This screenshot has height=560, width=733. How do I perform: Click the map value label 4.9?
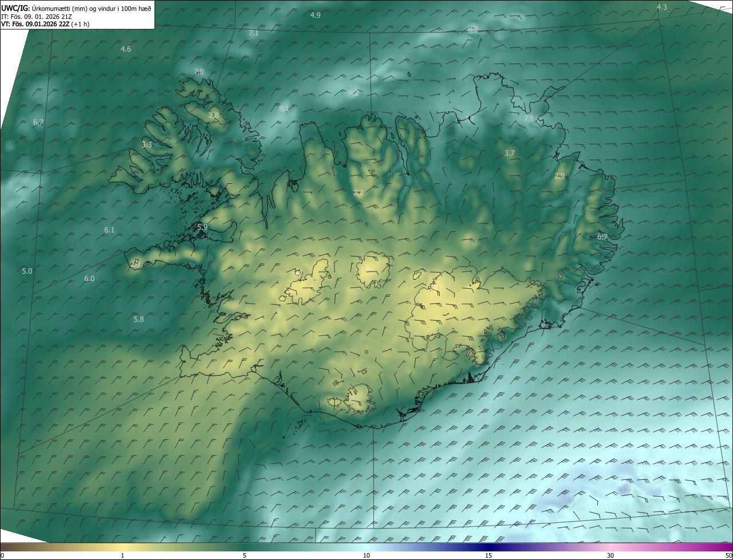[315, 15]
